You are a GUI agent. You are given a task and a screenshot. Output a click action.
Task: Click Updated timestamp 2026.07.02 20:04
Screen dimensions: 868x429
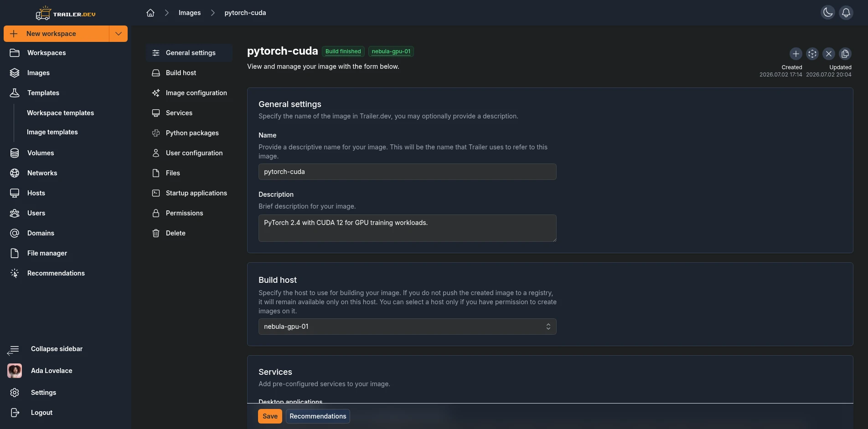tap(829, 75)
